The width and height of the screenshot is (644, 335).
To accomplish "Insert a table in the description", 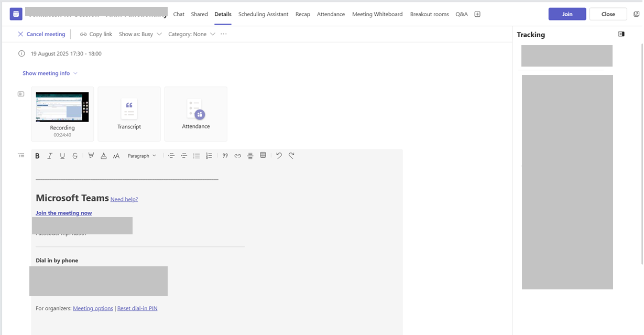I will pyautogui.click(x=263, y=155).
